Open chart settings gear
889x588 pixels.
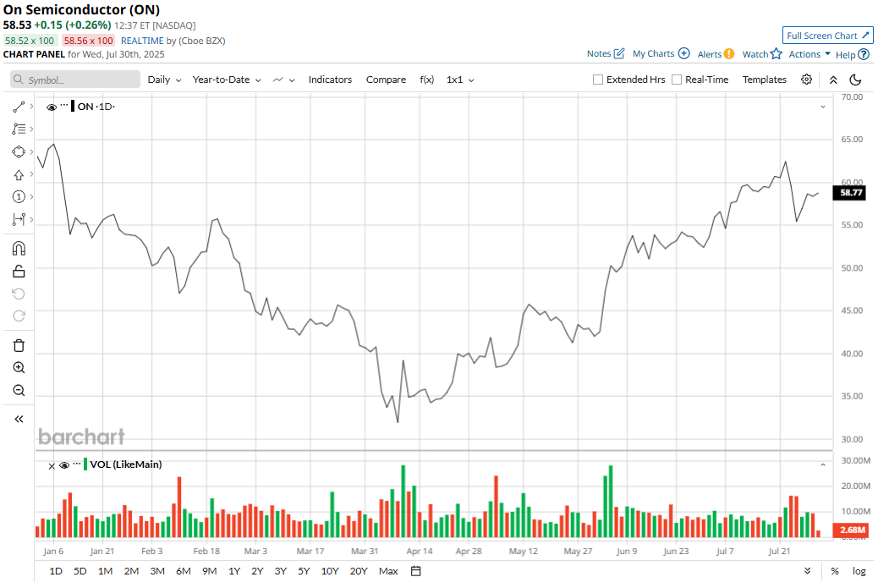click(806, 80)
